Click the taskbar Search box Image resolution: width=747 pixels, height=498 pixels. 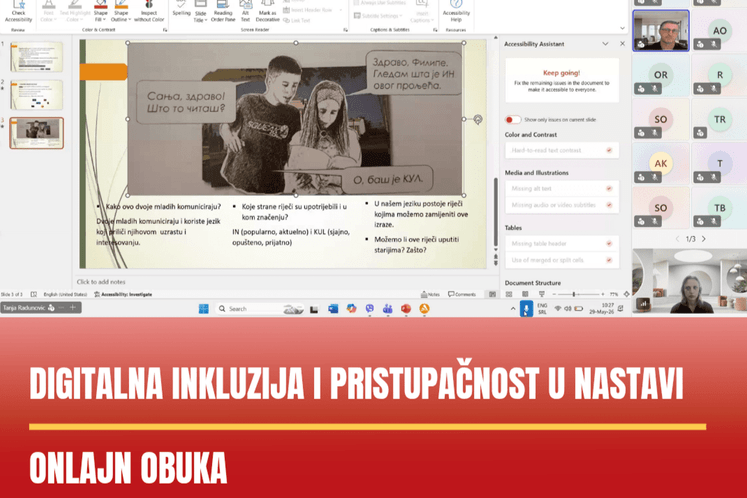tap(260, 309)
